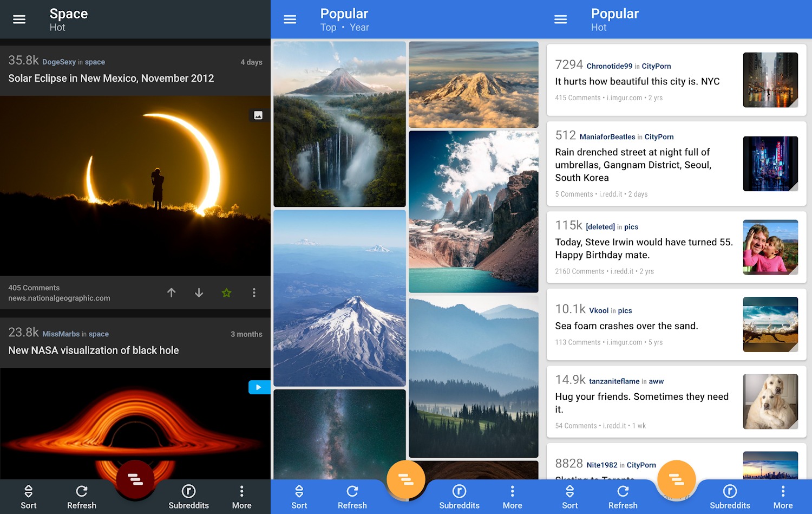Tap the orange floating action button in Popular
812x514 pixels.
(406, 479)
